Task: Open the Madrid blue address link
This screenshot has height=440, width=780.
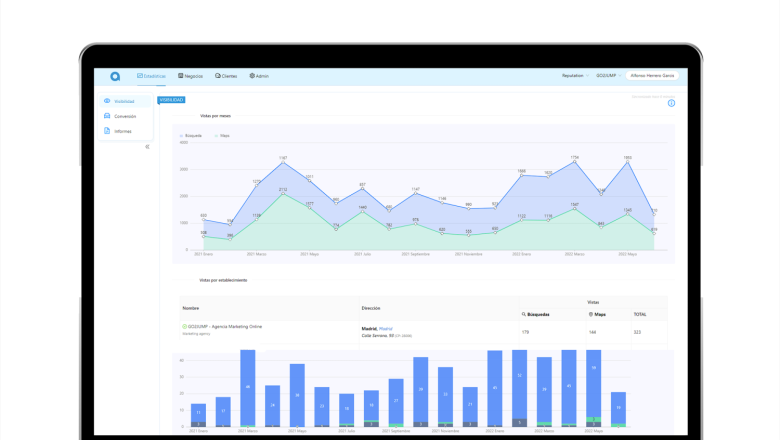Action: [386, 327]
